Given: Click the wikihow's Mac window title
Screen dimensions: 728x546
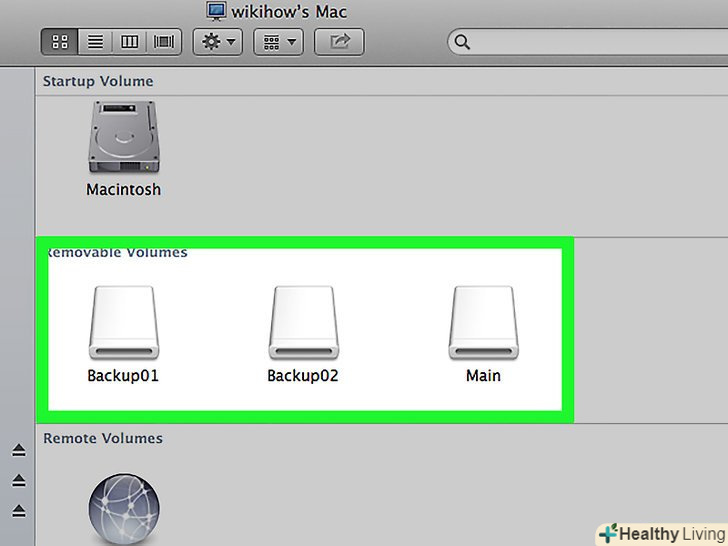Looking at the screenshot, I should [x=289, y=12].
